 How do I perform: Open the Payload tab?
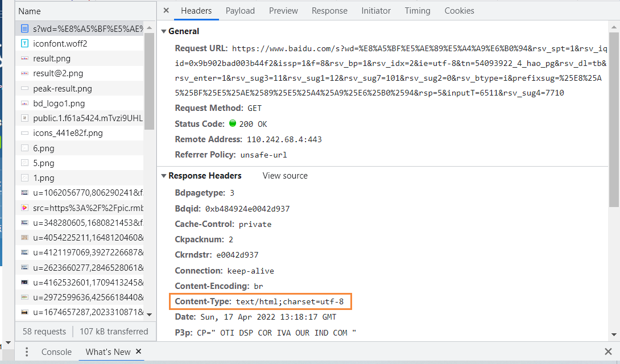pyautogui.click(x=240, y=11)
